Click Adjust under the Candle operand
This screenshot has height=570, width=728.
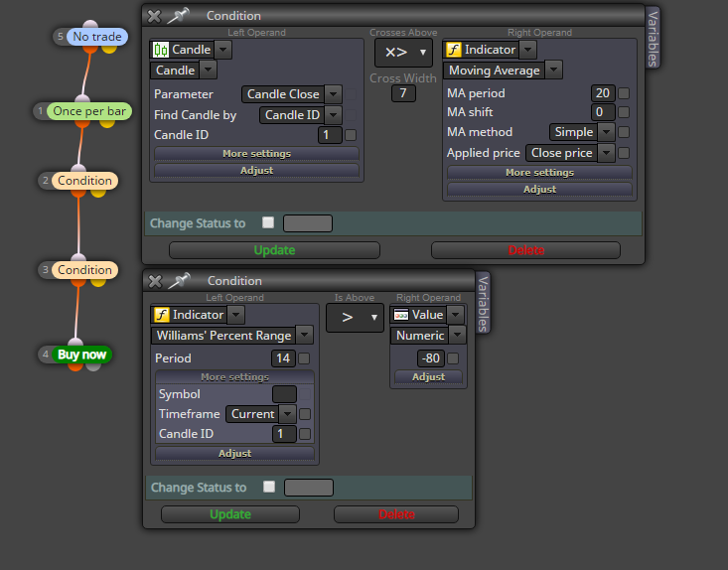(x=257, y=171)
